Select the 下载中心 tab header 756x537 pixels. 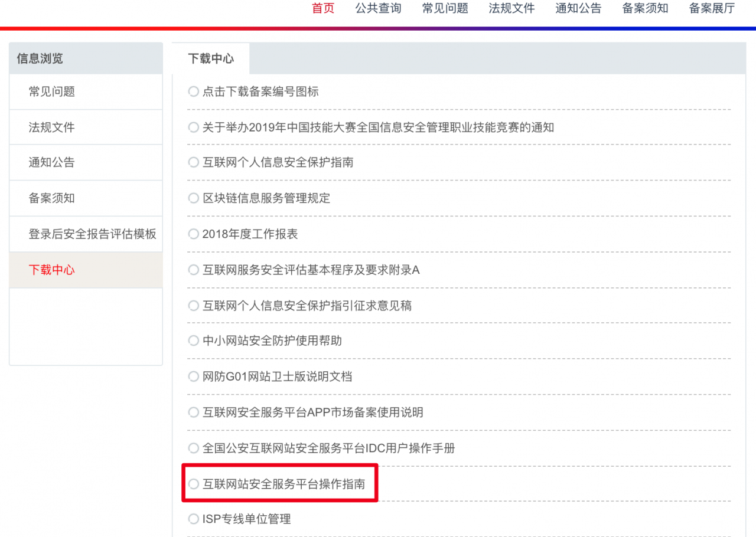pos(211,58)
